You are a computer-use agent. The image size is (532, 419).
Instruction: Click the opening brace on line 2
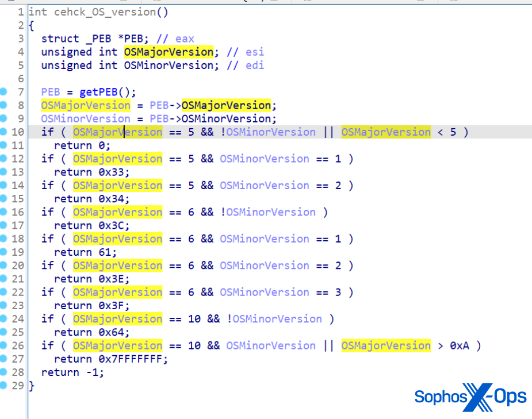point(31,25)
